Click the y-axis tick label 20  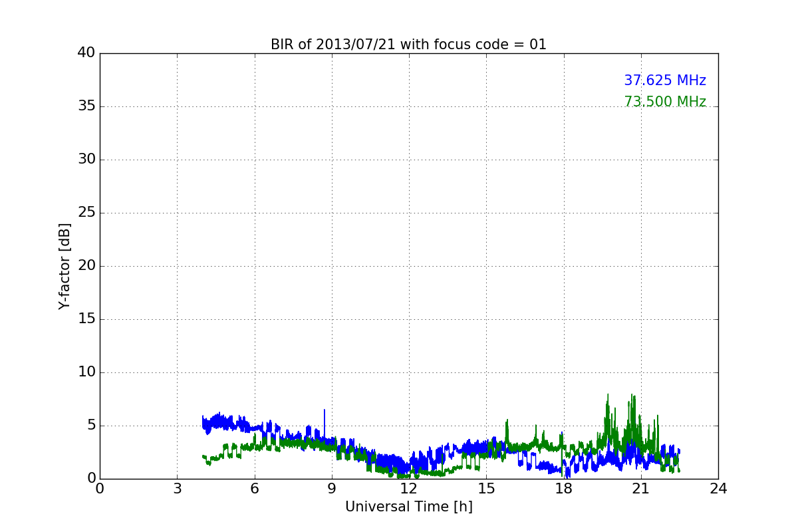point(86,266)
